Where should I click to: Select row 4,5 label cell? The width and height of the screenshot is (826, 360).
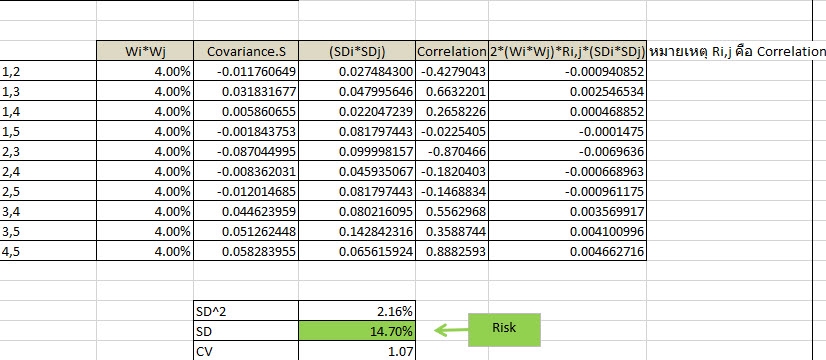[48, 251]
